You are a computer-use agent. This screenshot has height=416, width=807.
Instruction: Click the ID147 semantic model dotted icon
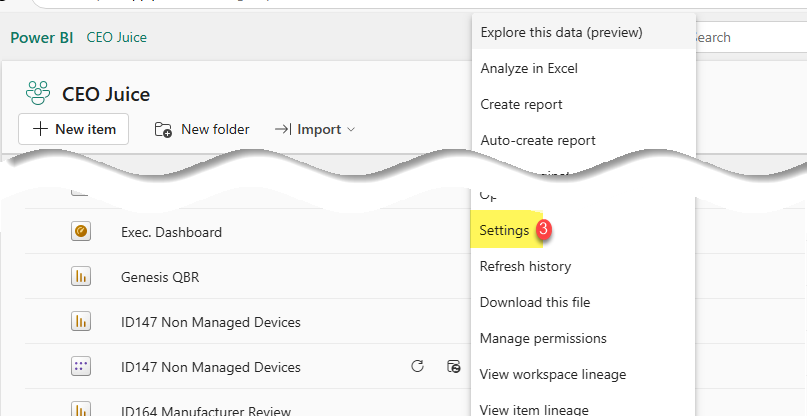click(x=81, y=367)
